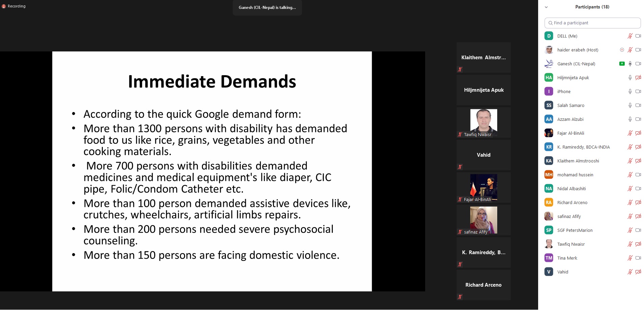
Task: Click the K. Ramireddy, B... video tile
Action: (483, 252)
